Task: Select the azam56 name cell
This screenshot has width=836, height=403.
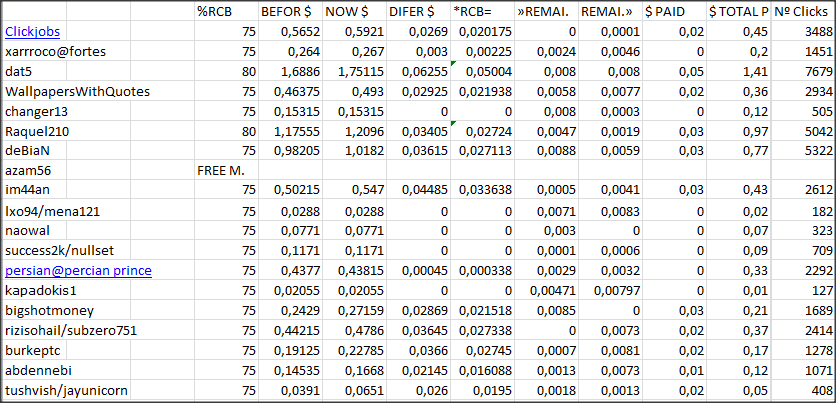Action: [34, 171]
